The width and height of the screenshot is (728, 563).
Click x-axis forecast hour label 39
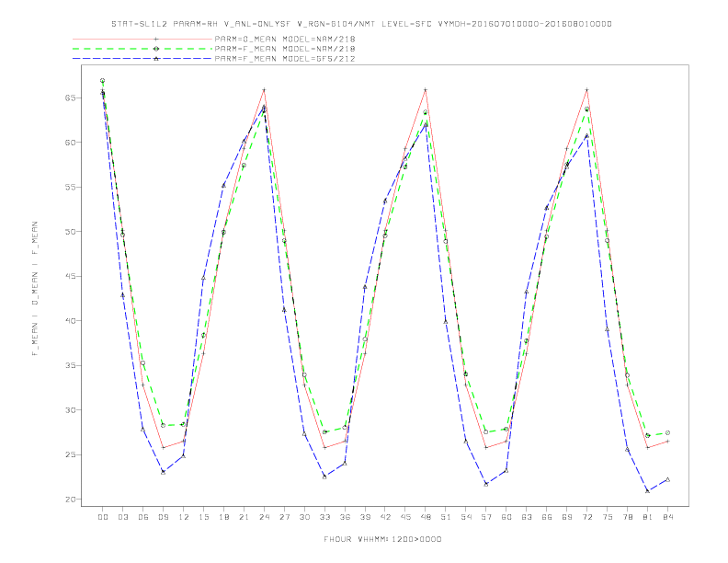click(x=365, y=517)
